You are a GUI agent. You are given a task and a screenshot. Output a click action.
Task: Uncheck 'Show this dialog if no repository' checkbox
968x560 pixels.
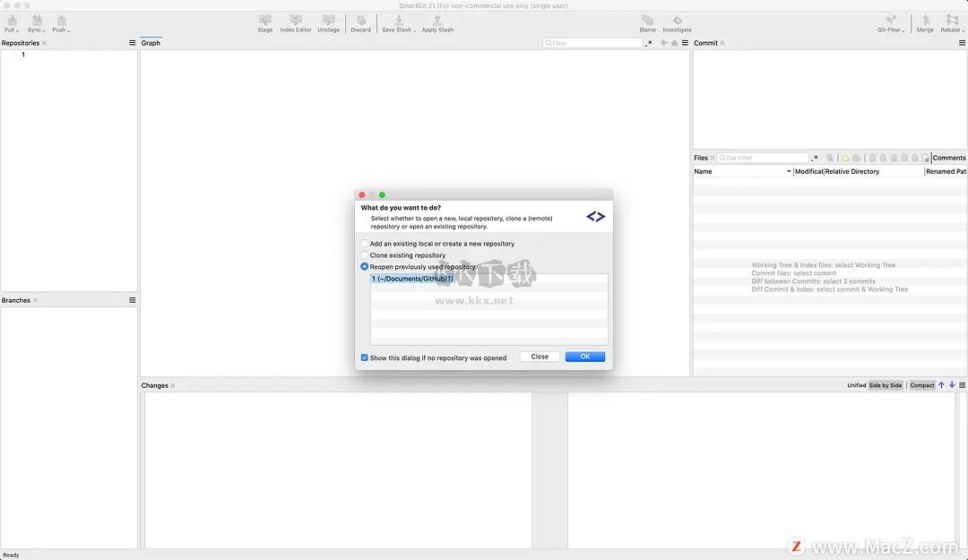[x=364, y=358]
